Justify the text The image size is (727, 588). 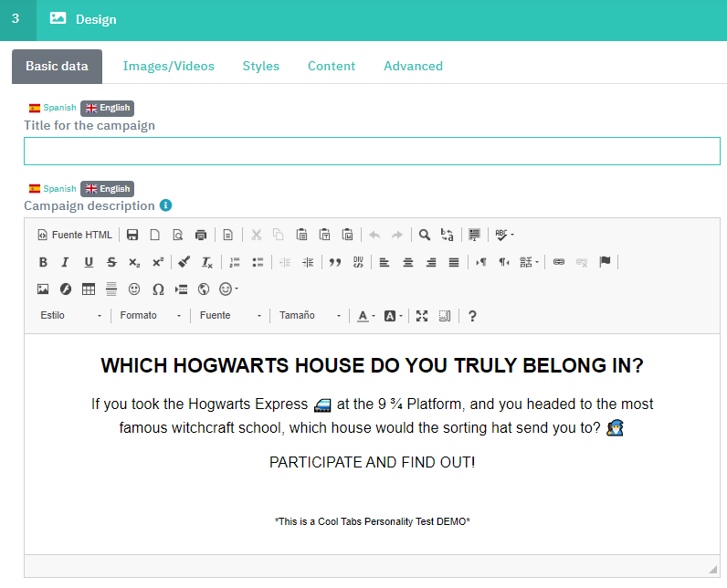[x=453, y=262]
